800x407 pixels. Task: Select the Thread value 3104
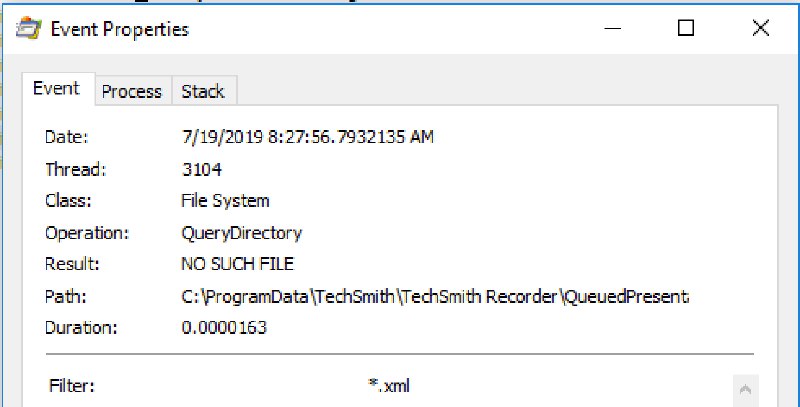202,169
